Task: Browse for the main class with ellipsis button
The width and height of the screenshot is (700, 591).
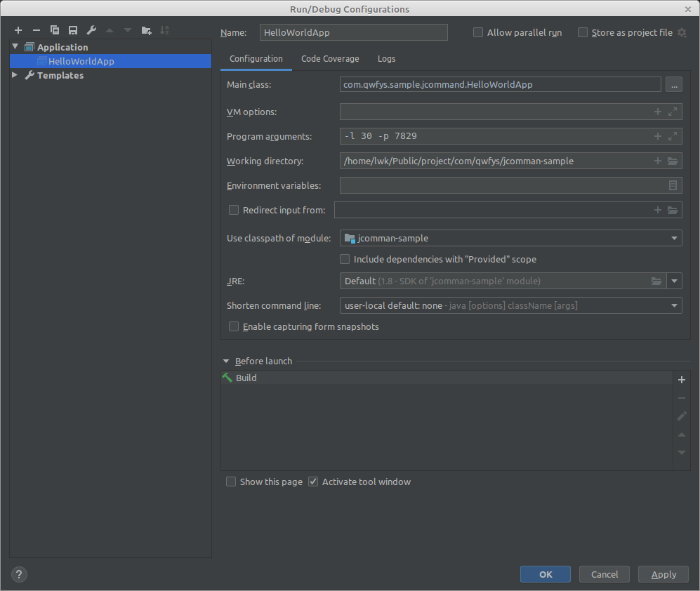Action: [673, 84]
